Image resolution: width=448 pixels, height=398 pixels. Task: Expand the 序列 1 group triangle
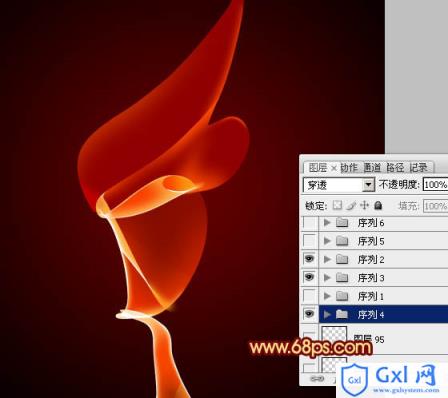pos(327,296)
